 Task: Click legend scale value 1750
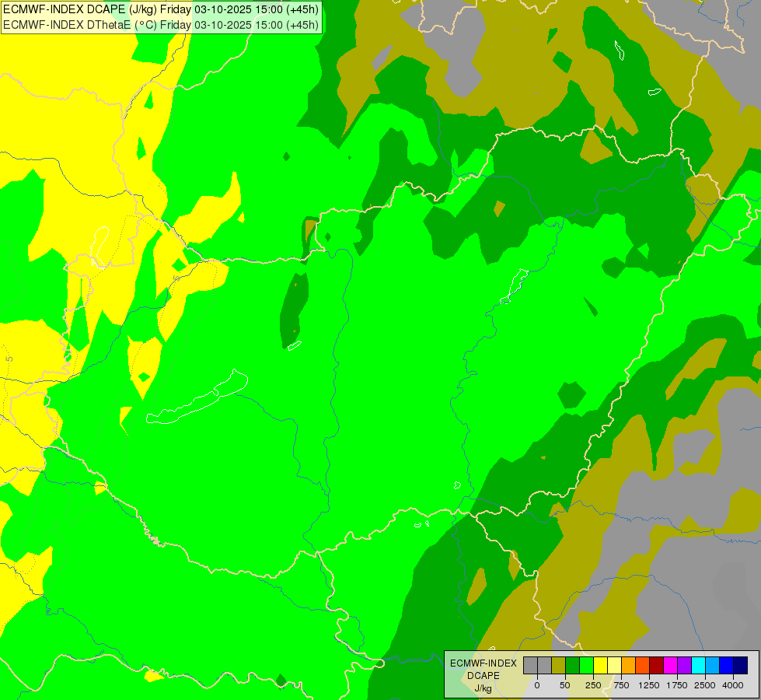[677, 685]
